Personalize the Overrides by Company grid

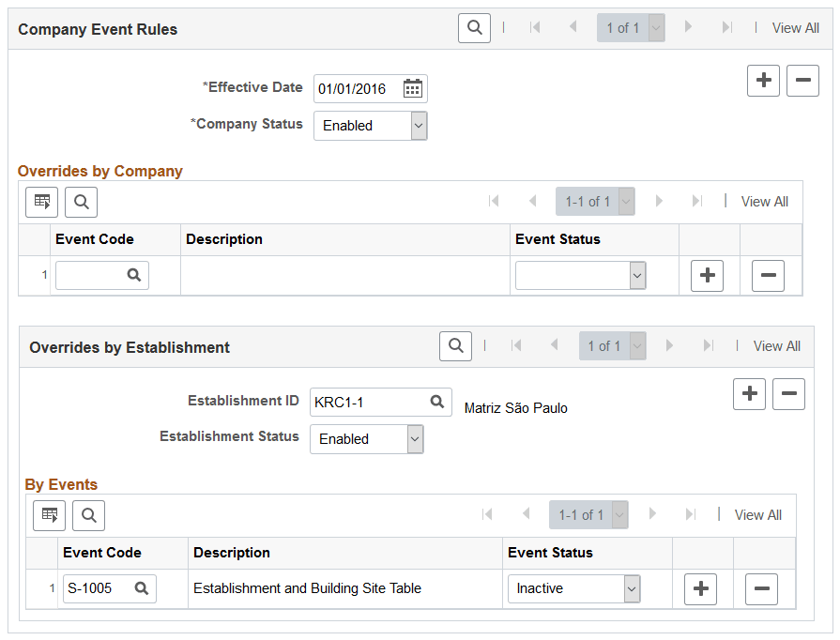(41, 202)
